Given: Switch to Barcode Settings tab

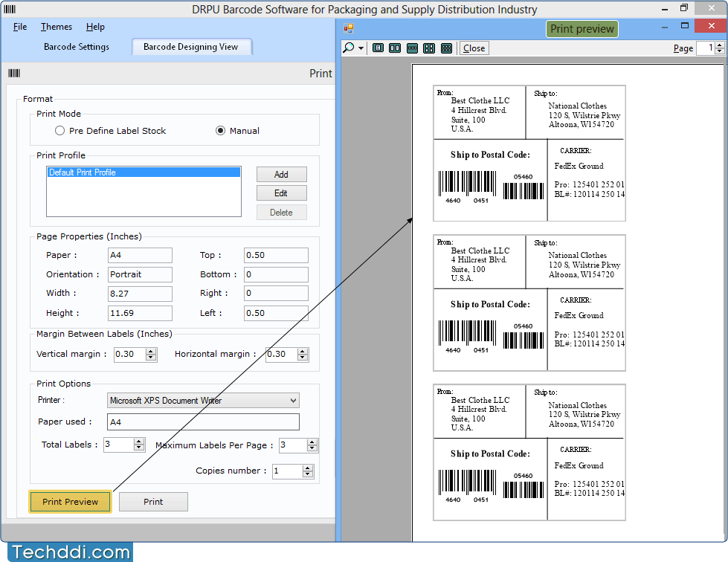Looking at the screenshot, I should pyautogui.click(x=77, y=47).
